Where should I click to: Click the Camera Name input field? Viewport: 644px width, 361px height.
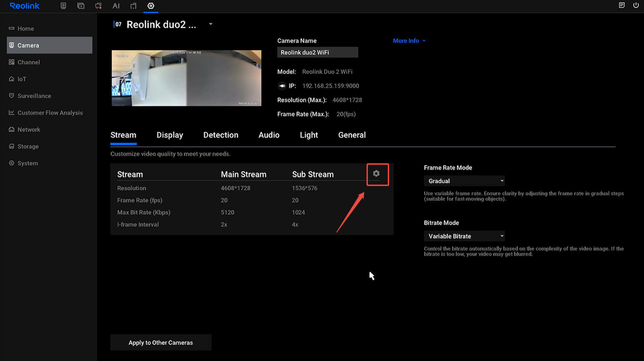pyautogui.click(x=317, y=52)
